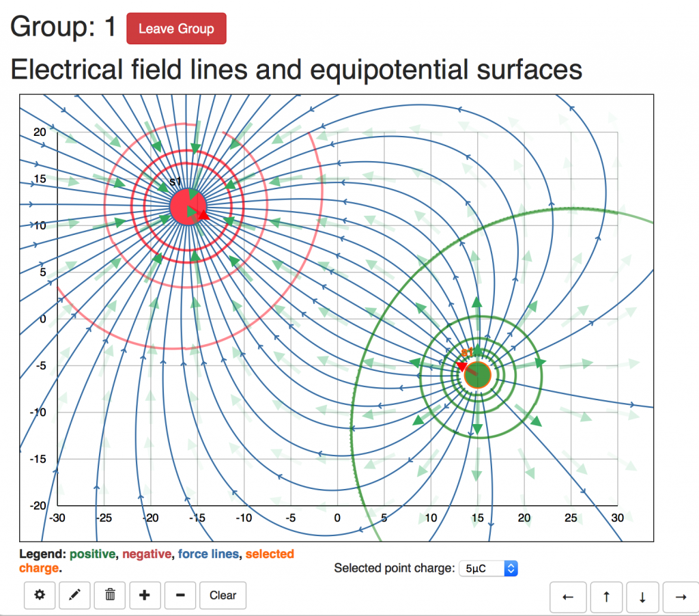Remove a charge using the minus icon
The image size is (699, 616).
pyautogui.click(x=180, y=595)
